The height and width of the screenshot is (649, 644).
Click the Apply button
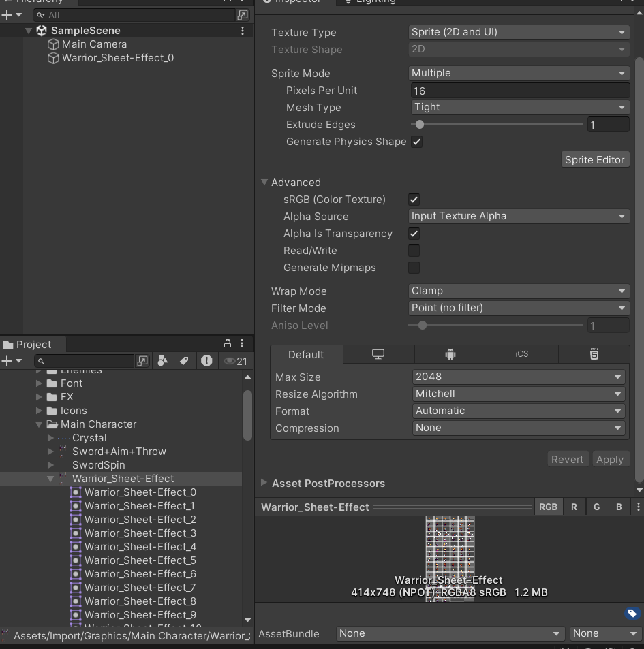point(611,460)
